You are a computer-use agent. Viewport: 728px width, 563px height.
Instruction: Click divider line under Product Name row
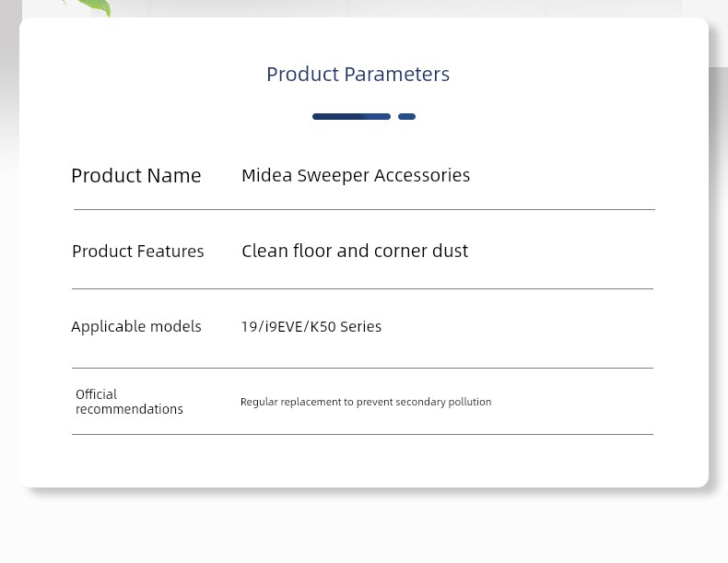(364, 210)
